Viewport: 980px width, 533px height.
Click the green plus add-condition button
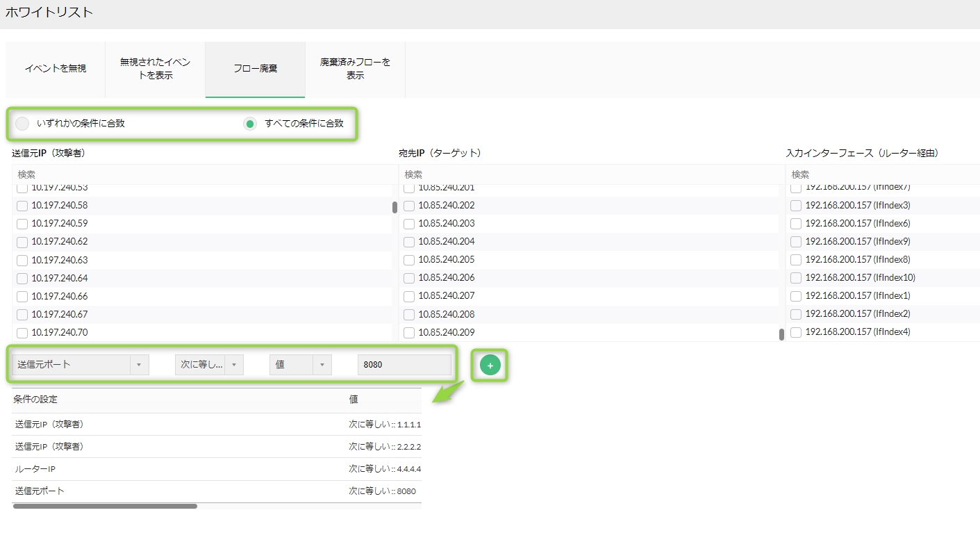click(490, 365)
